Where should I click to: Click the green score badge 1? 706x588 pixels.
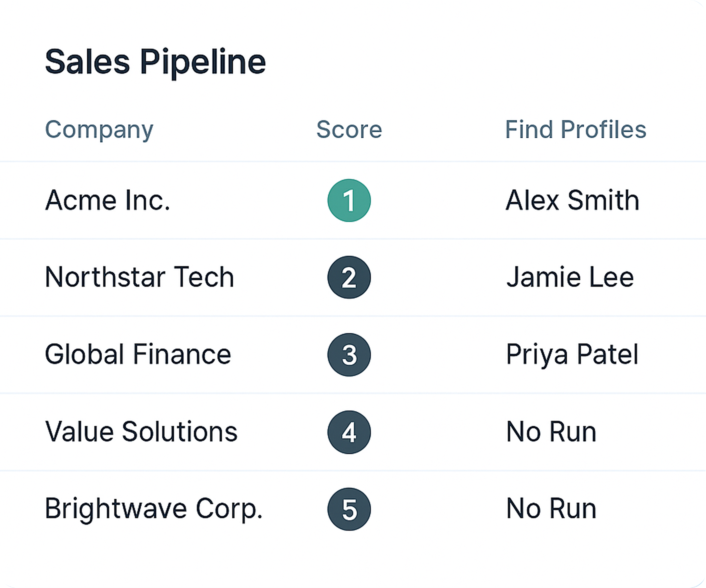click(349, 201)
